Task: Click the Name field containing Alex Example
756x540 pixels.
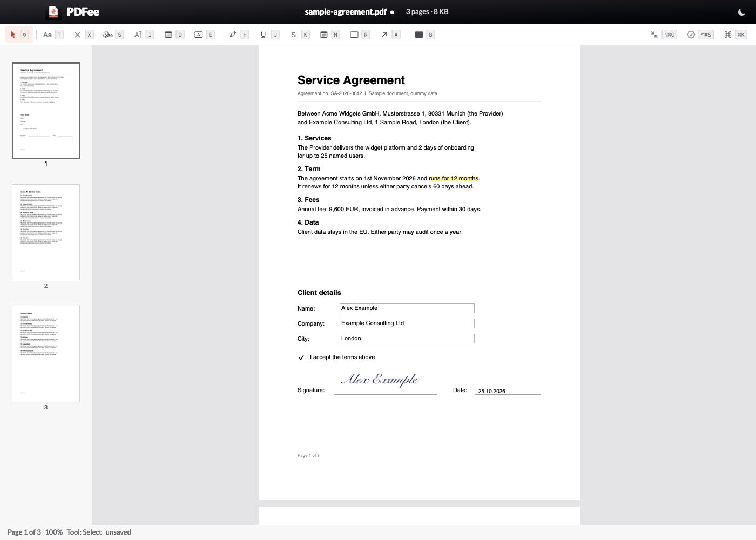Action: click(407, 308)
